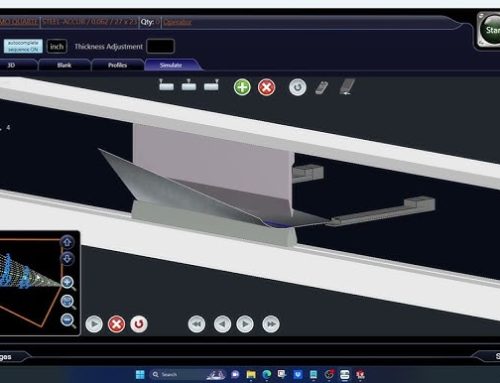Play the bend simulation with gray play button

point(94,324)
